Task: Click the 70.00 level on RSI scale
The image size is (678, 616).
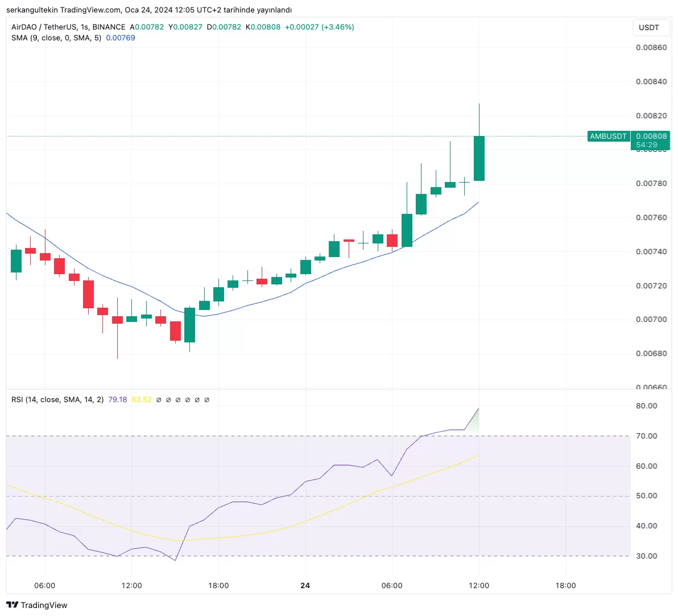Action: 647,436
